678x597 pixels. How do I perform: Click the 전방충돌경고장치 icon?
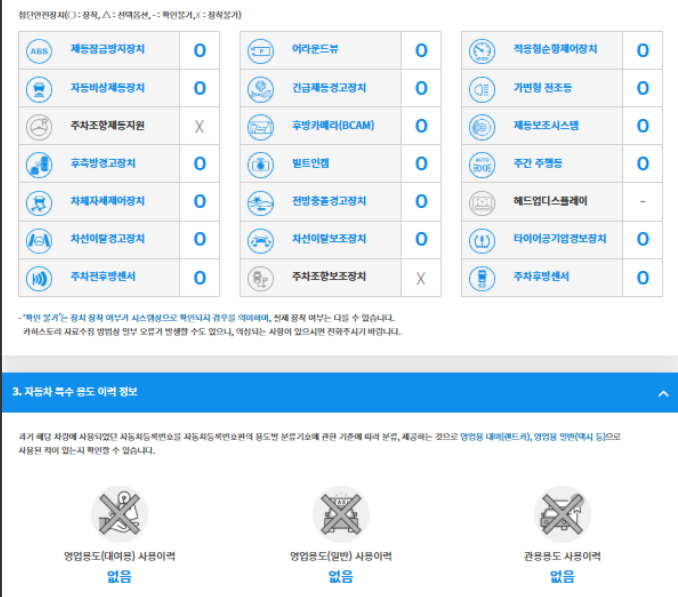tap(260, 203)
